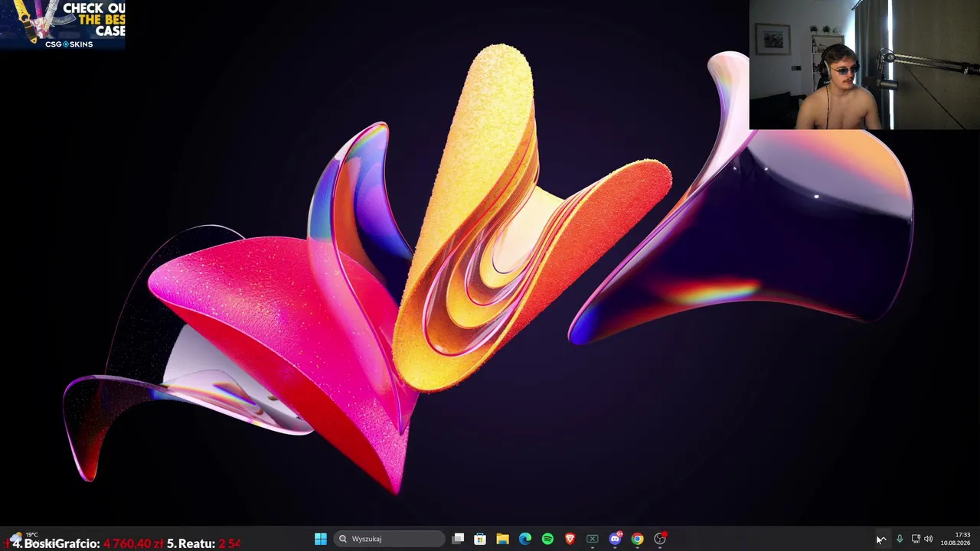Expand the hidden system tray icons
The image size is (980, 551).
coord(882,539)
